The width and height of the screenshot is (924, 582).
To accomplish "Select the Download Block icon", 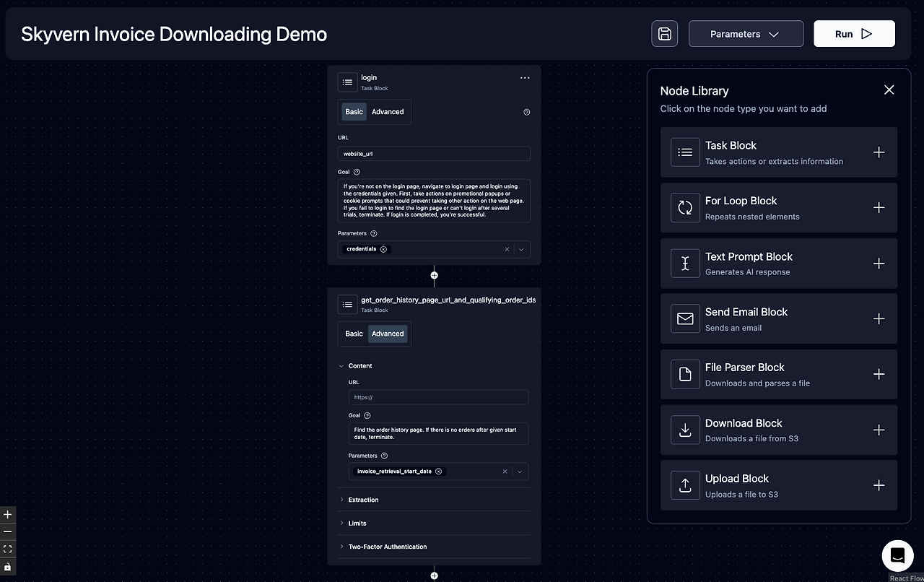I will [x=685, y=430].
